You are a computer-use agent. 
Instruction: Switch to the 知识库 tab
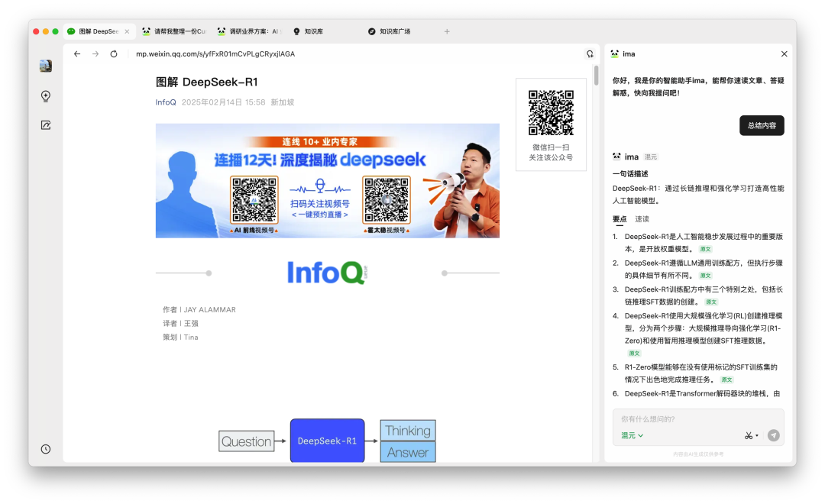(x=314, y=31)
